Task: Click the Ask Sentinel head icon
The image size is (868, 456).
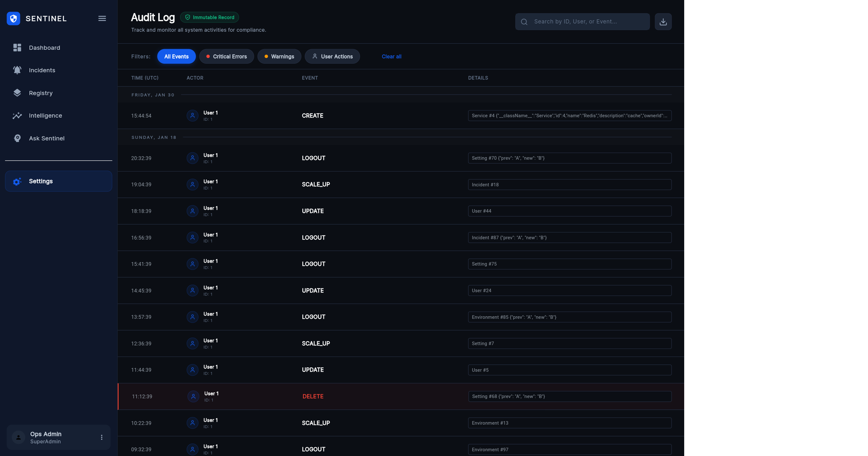Action: tap(17, 138)
